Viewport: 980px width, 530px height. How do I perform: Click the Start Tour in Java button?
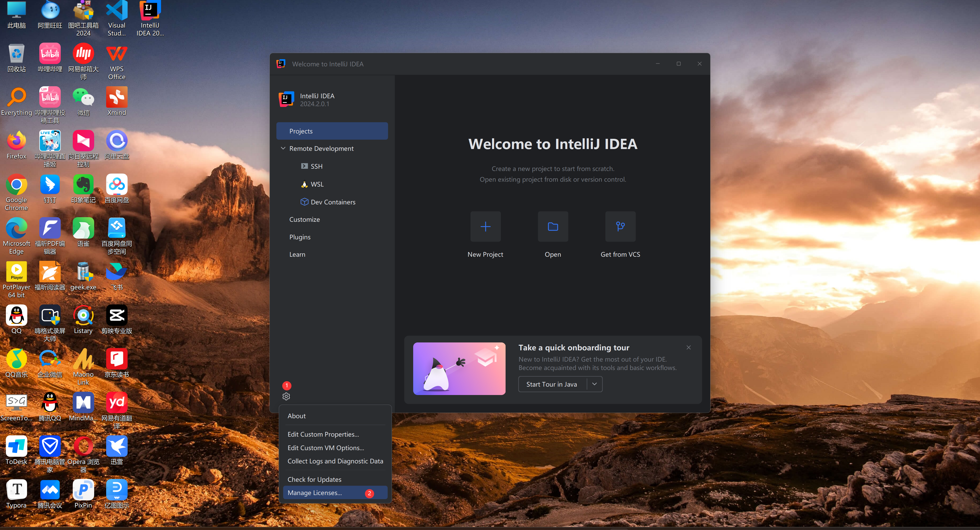click(x=551, y=384)
